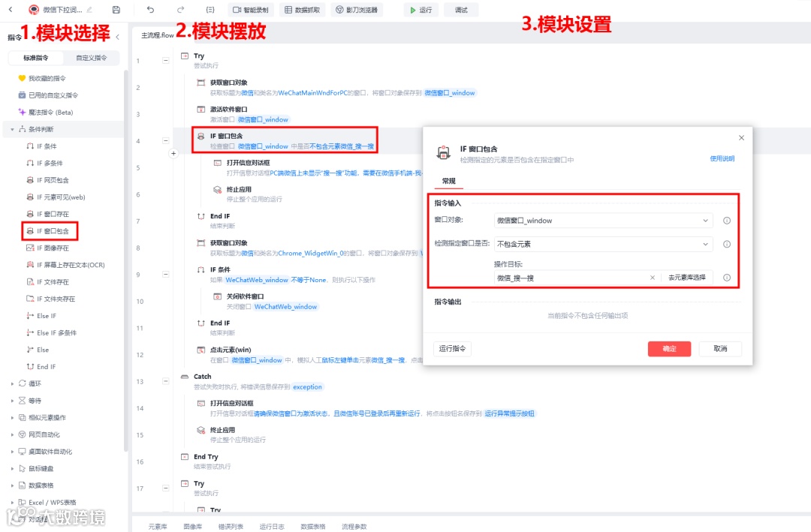
Task: Click the 关闭软件窗口 step icon at line 10
Action: click(x=217, y=296)
